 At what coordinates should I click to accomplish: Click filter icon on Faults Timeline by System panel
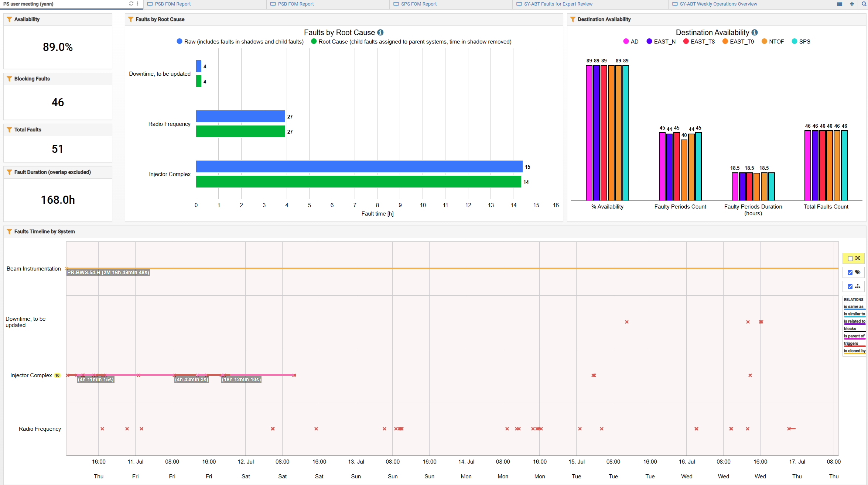click(9, 231)
